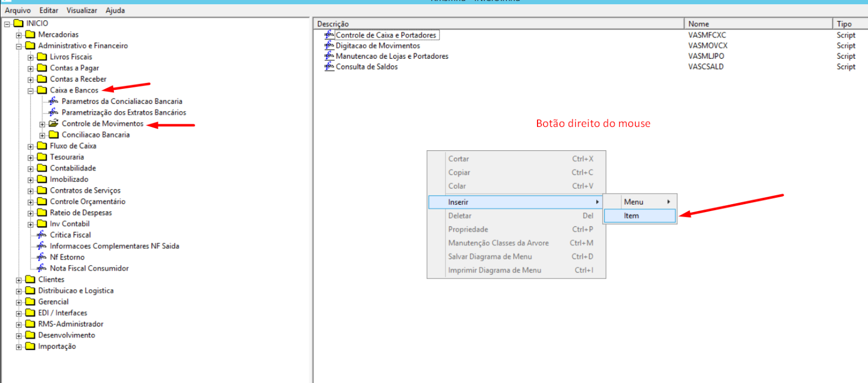Click the Livros Fiscais folder icon
The width and height of the screenshot is (868, 383).
[x=42, y=57]
